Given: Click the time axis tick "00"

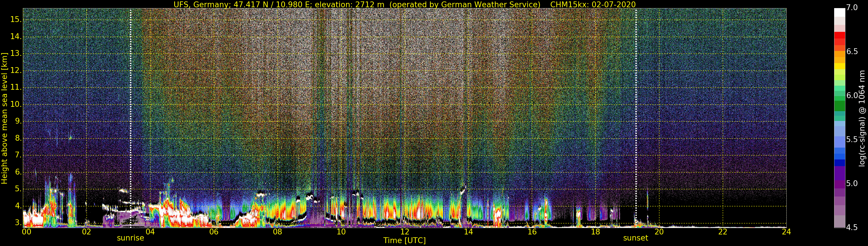Looking at the screenshot, I should pos(27,232).
